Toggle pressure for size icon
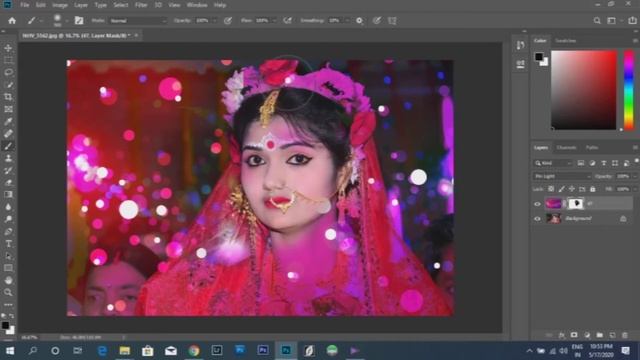Image resolution: width=640 pixels, height=360 pixels. (x=377, y=20)
